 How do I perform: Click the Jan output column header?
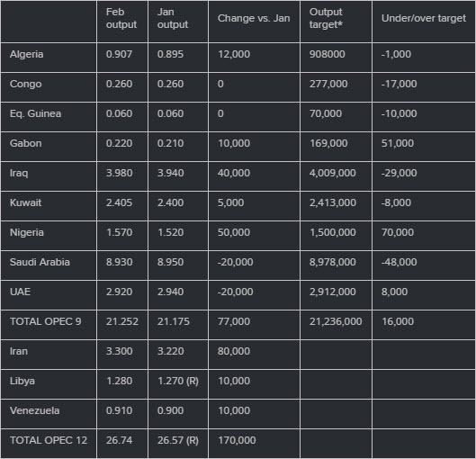pos(173,18)
